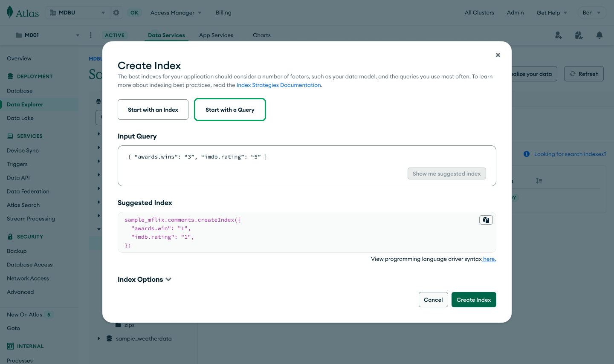Open Backup in the sidebar
The height and width of the screenshot is (364, 614).
click(17, 251)
